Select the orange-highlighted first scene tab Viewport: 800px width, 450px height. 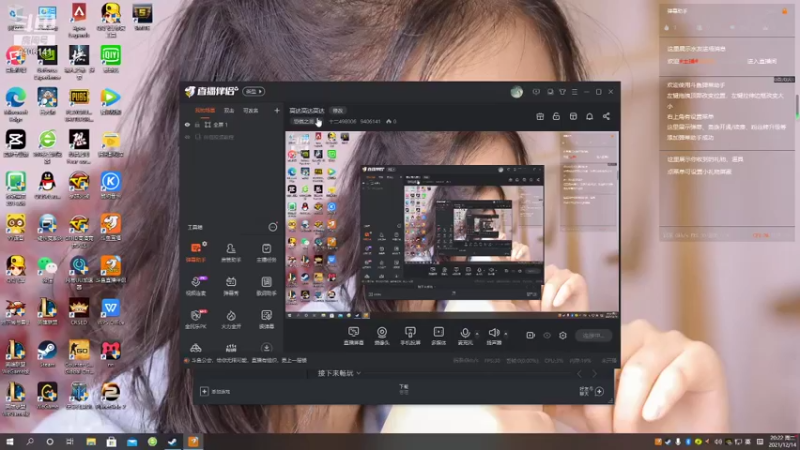[x=205, y=110]
